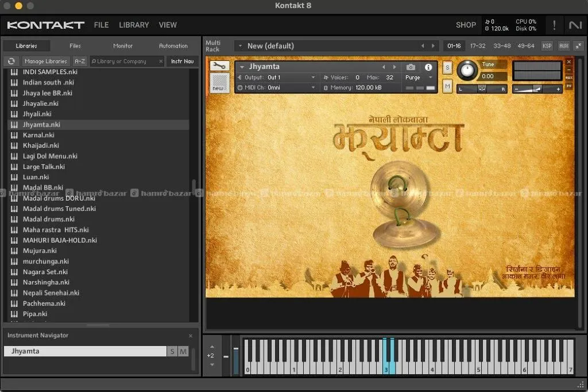Viewport: 588px width, 392px height.
Task: Switch to the Libraries tab
Action: (26, 46)
